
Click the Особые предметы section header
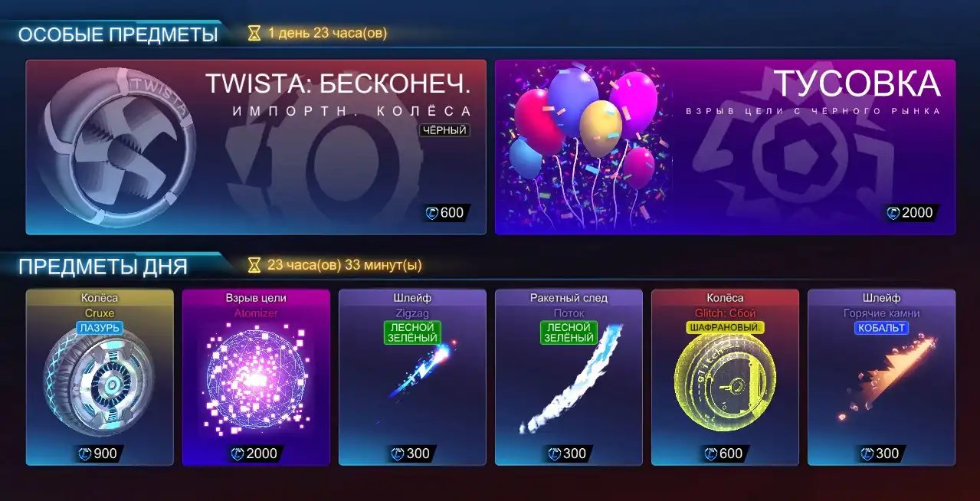(x=118, y=34)
